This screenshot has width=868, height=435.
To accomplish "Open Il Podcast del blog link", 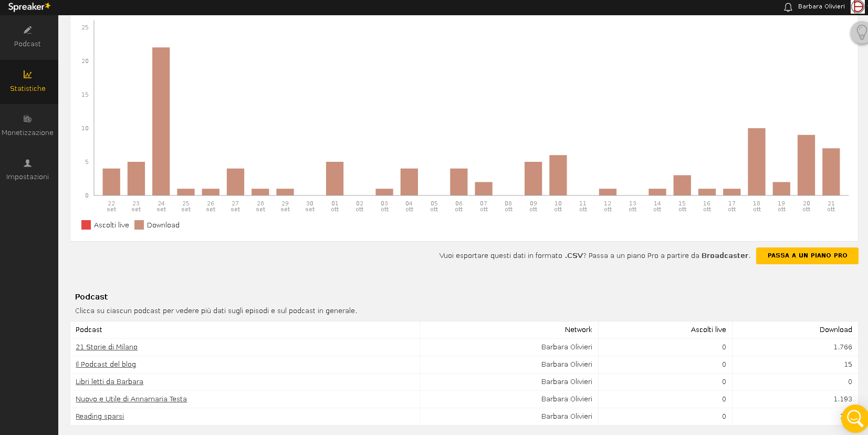I will pos(106,365).
